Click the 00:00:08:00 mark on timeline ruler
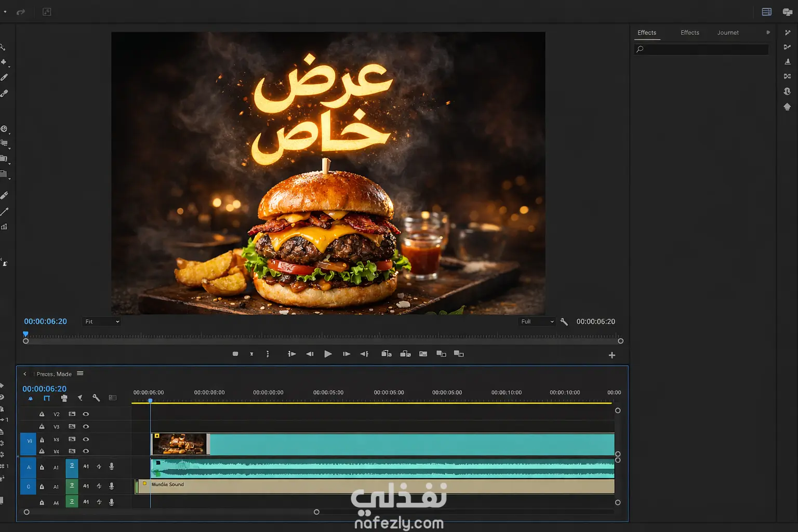798x532 pixels. click(209, 393)
